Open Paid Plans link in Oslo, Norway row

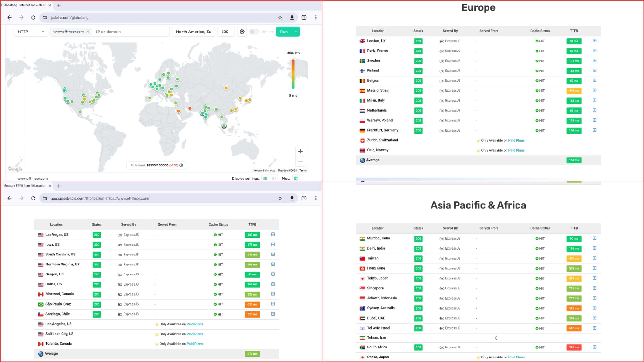click(516, 150)
